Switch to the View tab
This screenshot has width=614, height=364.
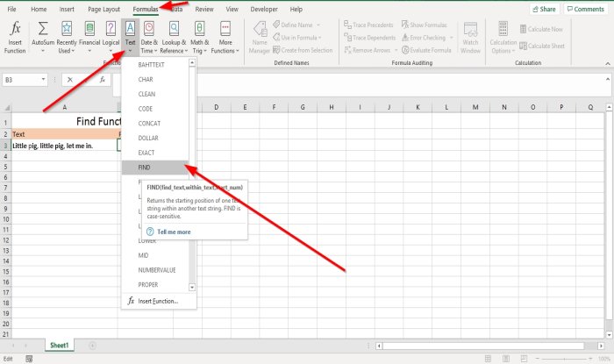tap(232, 9)
